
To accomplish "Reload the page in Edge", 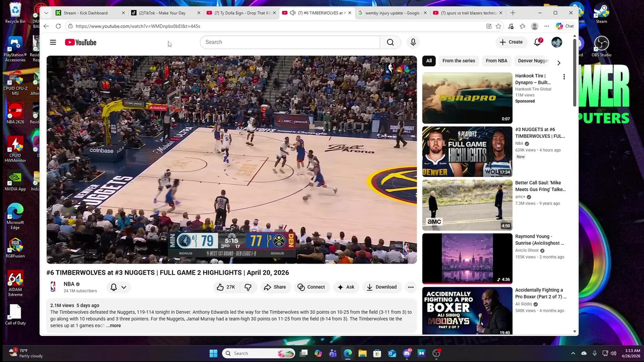I will tap(58, 26).
